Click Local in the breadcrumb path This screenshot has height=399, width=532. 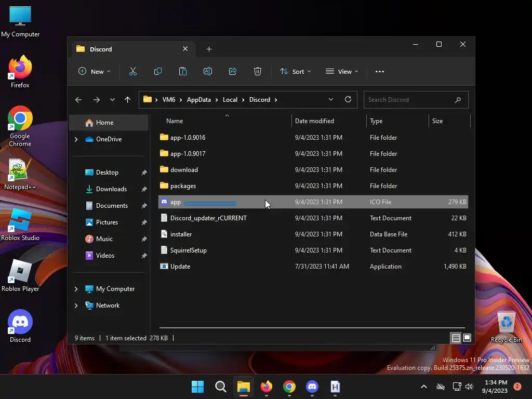[230, 100]
